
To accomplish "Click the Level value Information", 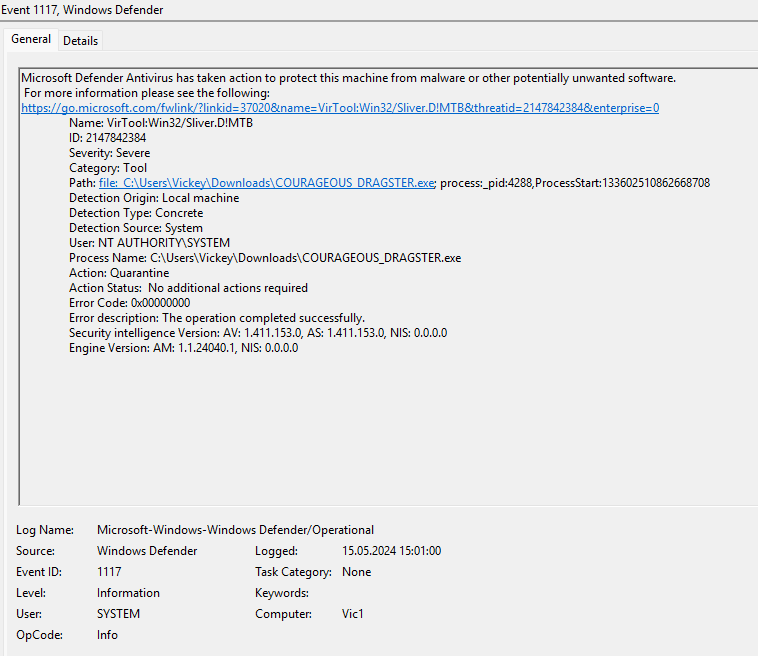I will pyautogui.click(x=128, y=593).
